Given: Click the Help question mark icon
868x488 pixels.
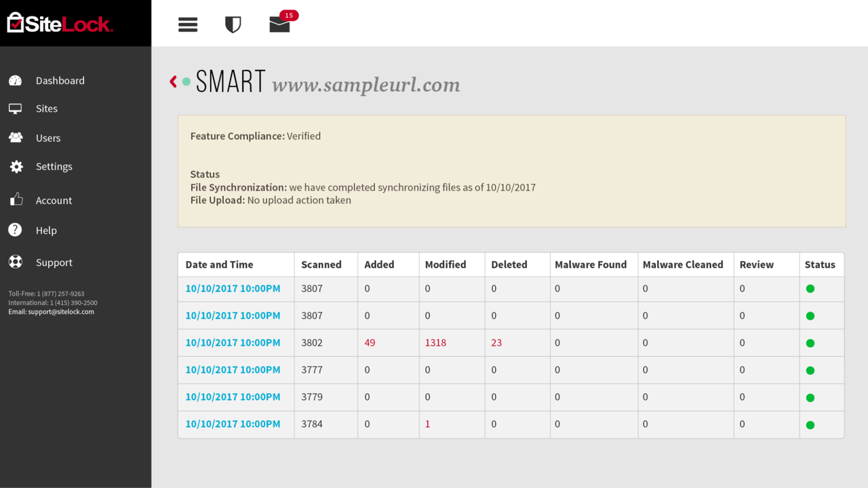Looking at the screenshot, I should [15, 230].
